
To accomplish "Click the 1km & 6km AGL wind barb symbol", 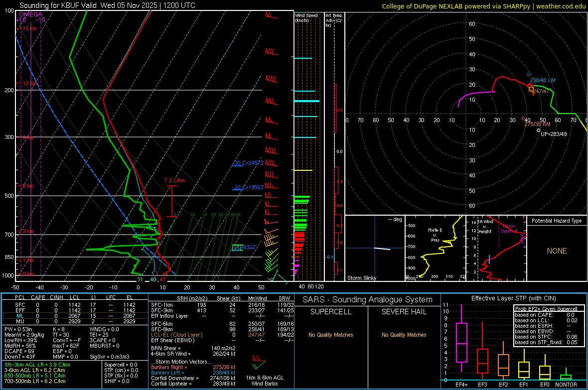I will [x=259, y=362].
